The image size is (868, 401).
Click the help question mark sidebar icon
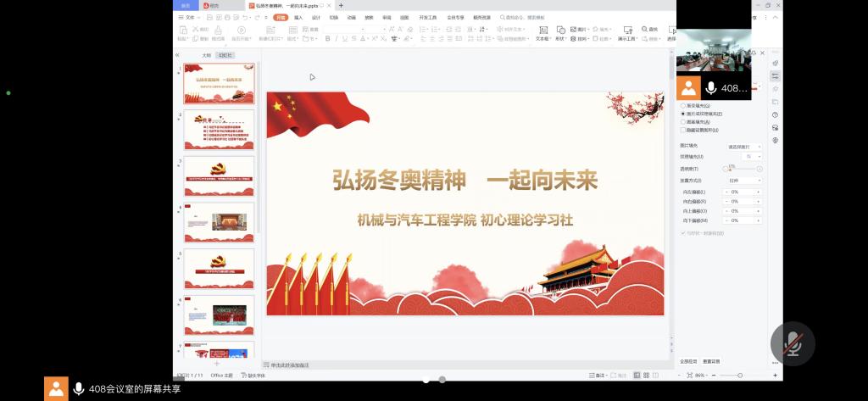point(775,114)
